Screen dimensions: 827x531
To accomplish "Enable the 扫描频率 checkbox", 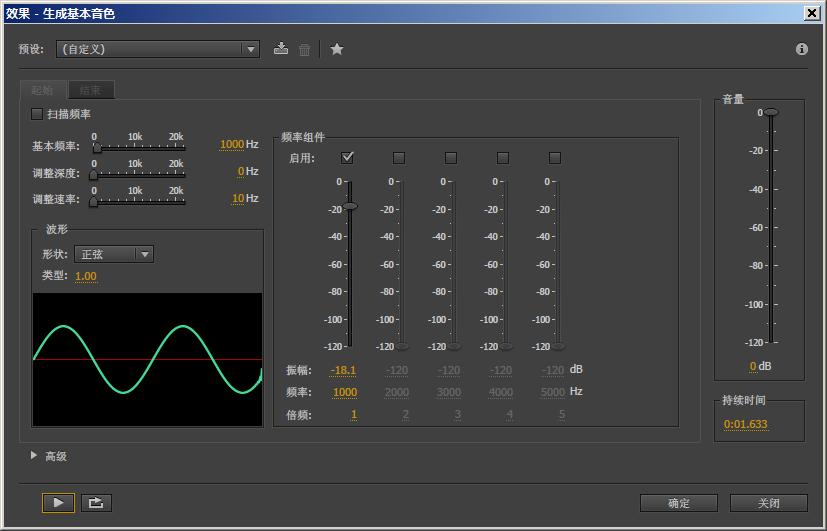I will tap(37, 114).
